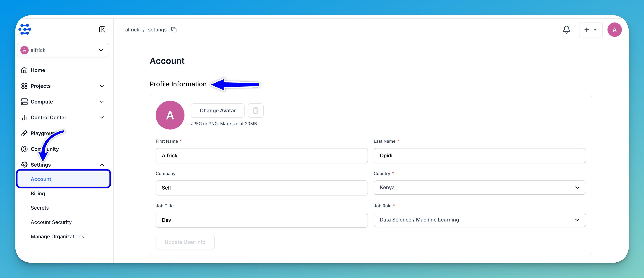The width and height of the screenshot is (644, 278).
Task: Collapse the sidebar panel icon
Action: click(x=102, y=29)
